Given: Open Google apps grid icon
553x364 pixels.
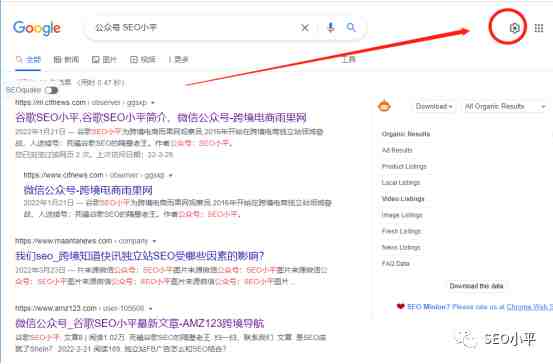Looking at the screenshot, I should tap(539, 28).
